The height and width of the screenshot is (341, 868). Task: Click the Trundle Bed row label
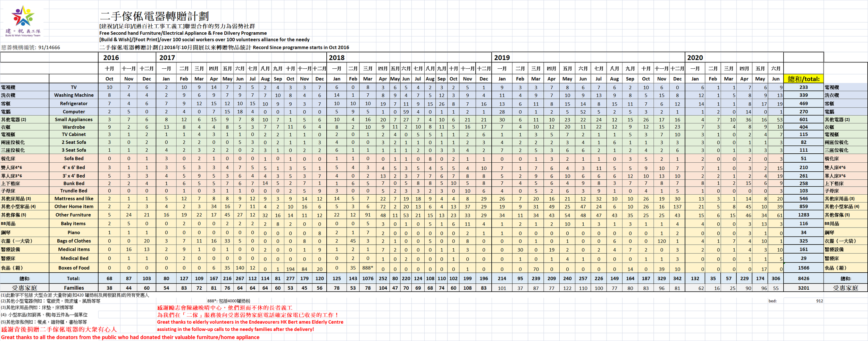pyautogui.click(x=74, y=191)
